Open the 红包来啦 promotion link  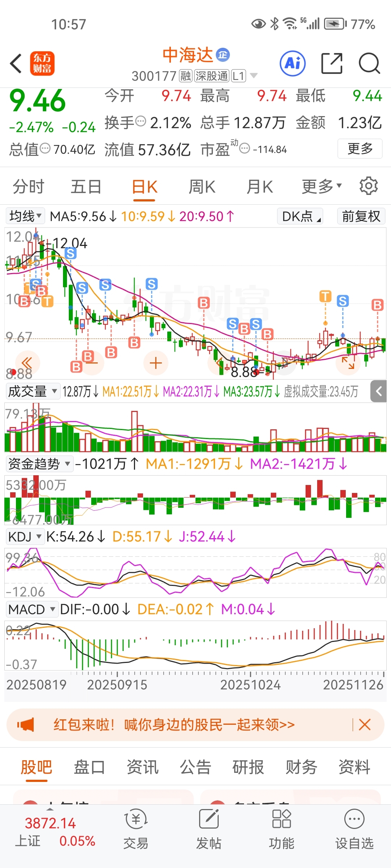click(174, 725)
